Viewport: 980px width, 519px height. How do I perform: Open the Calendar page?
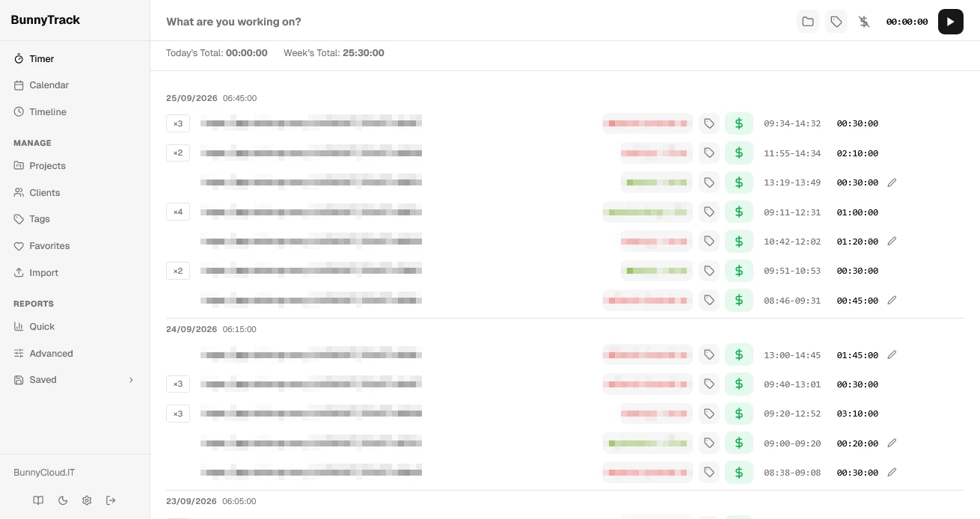pos(75,85)
